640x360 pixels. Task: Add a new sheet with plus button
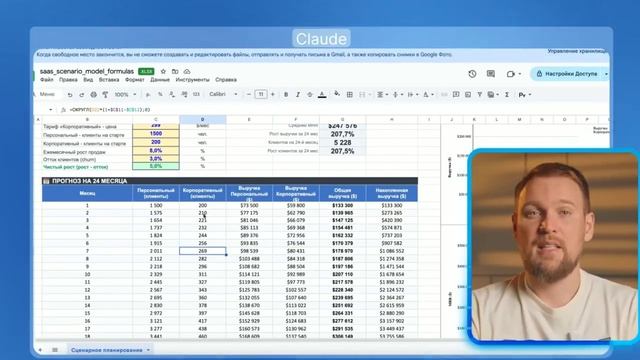click(40, 350)
